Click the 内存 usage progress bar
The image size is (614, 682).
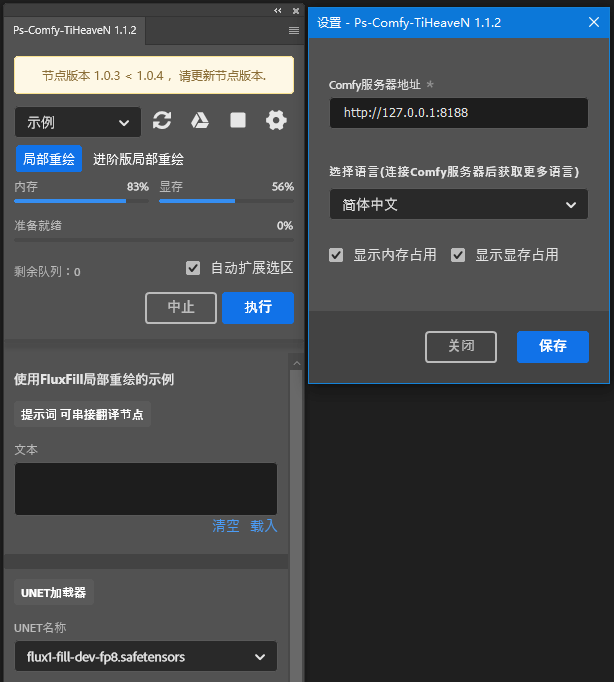tap(81, 201)
